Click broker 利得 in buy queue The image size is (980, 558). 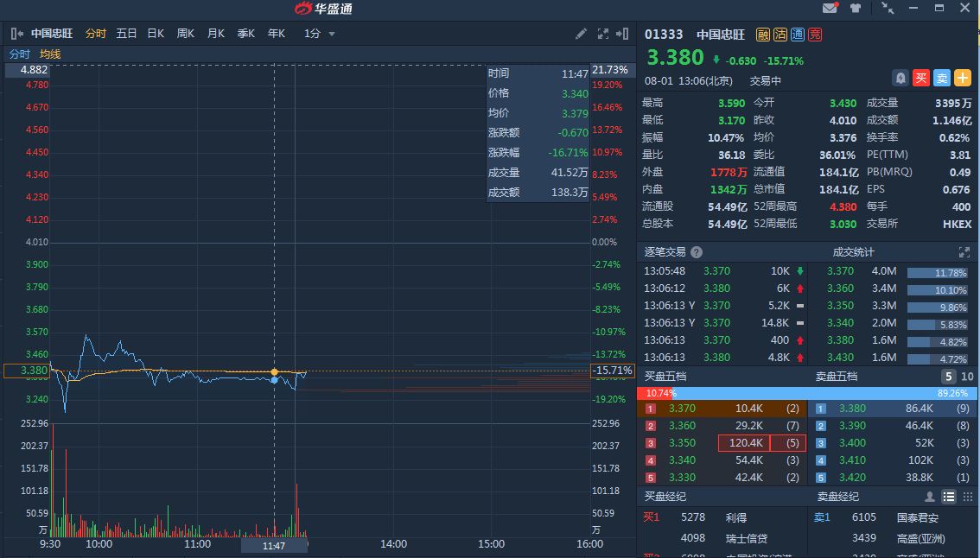(736, 517)
